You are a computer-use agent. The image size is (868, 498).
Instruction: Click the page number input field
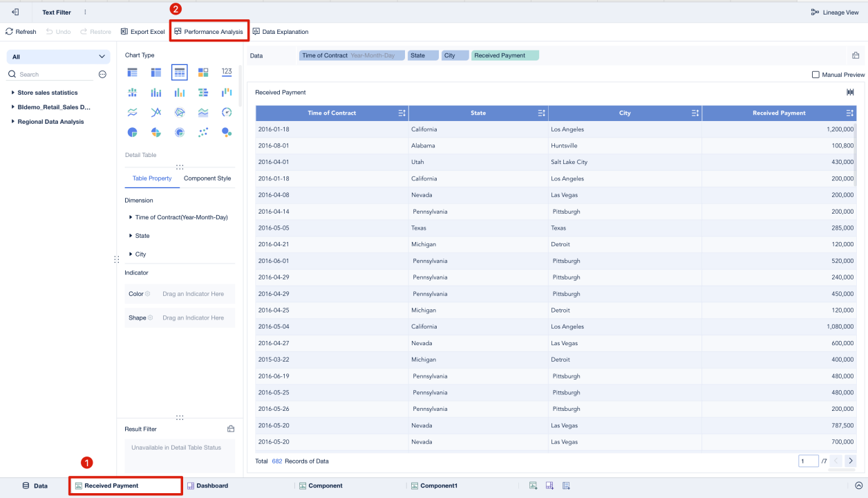(808, 461)
